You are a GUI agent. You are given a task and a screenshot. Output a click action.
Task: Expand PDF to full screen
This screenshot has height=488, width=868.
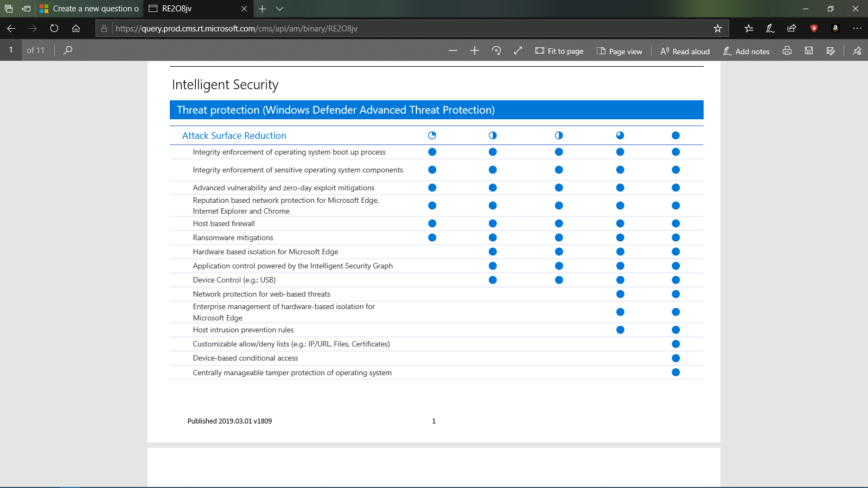click(518, 50)
